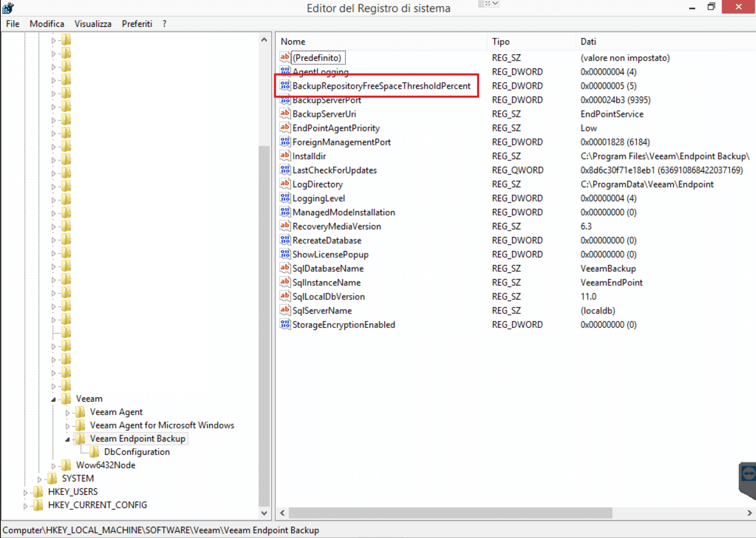Click the Installdir string icon

click(285, 155)
